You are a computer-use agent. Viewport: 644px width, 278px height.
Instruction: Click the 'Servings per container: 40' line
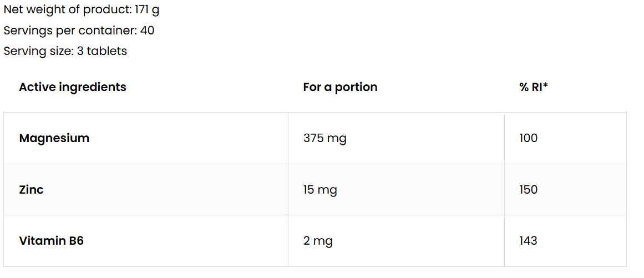(79, 31)
